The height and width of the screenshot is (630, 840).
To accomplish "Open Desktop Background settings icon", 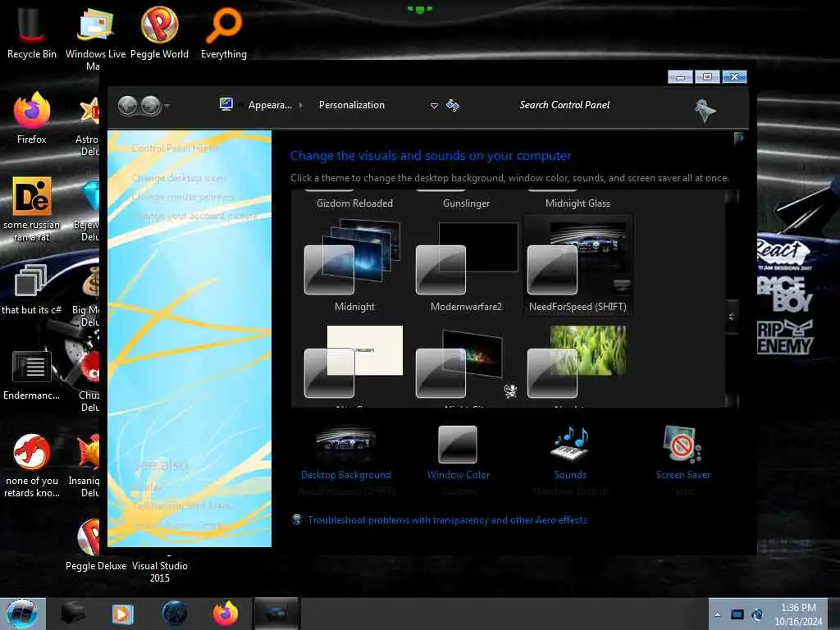I will (346, 444).
